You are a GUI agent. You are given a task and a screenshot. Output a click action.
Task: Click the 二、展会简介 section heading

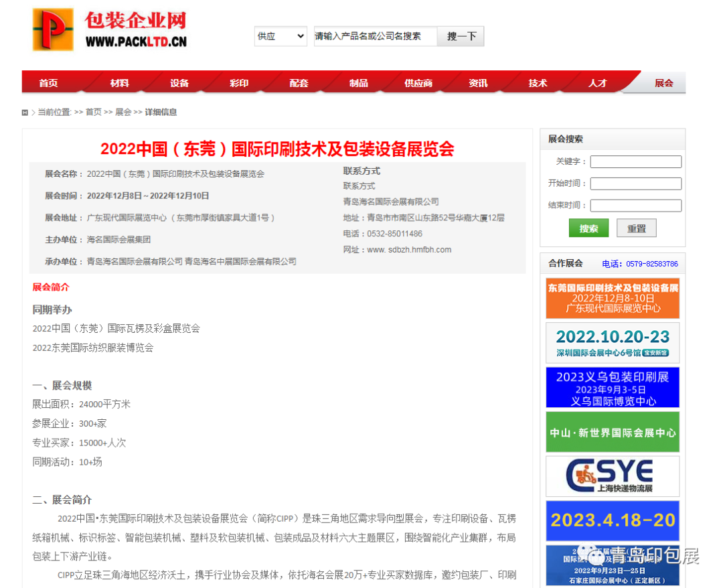click(x=62, y=500)
